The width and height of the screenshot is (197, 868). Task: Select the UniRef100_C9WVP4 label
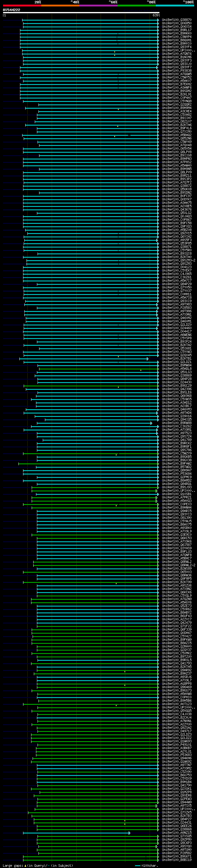tap(176, 37)
